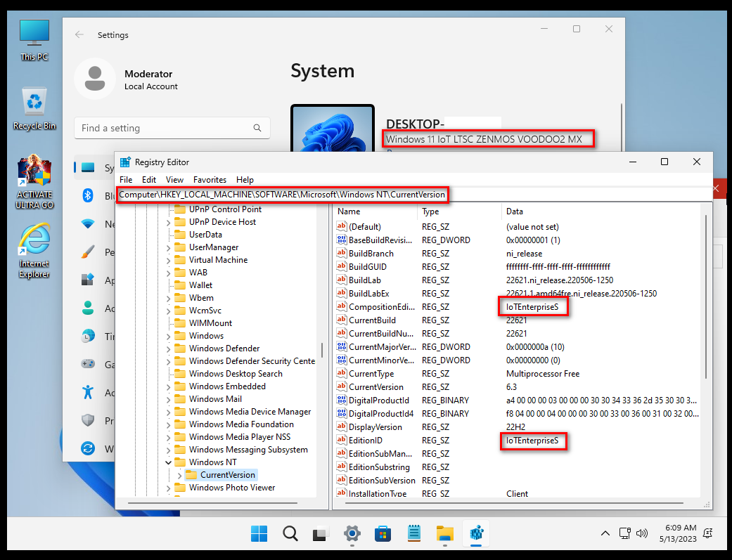The image size is (732, 560).
Task: Open the volume speaker tray icon
Action: [x=643, y=533]
